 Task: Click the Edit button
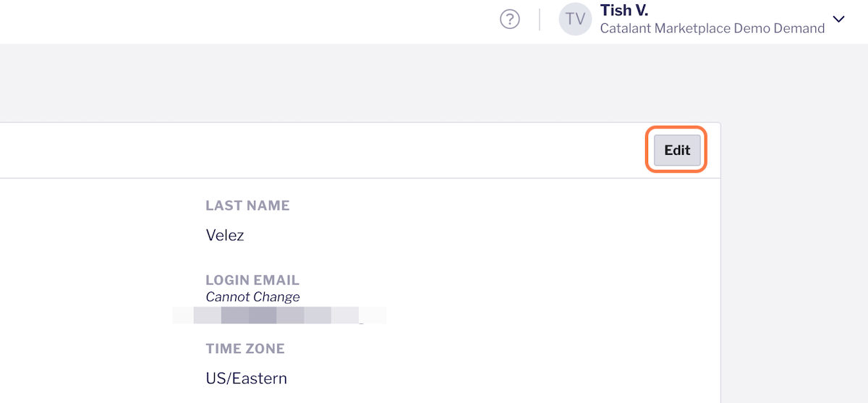(677, 150)
